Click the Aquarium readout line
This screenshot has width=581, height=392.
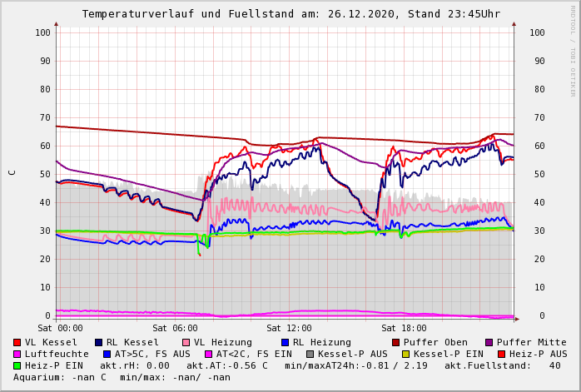coord(122,377)
